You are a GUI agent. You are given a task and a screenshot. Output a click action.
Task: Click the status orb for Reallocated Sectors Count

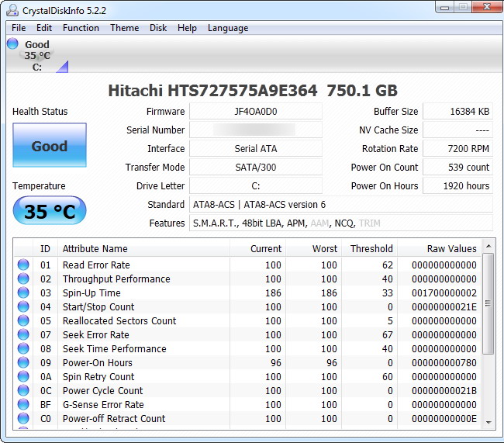23,321
